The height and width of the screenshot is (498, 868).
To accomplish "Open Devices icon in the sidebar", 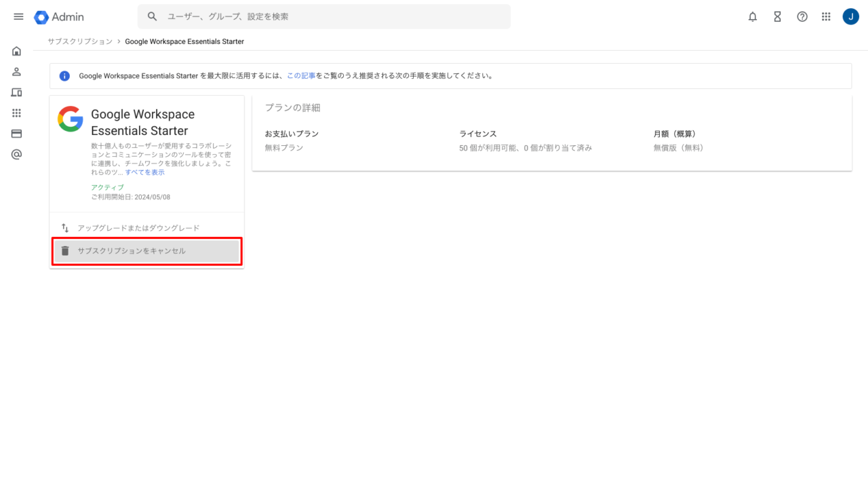I will (17, 93).
